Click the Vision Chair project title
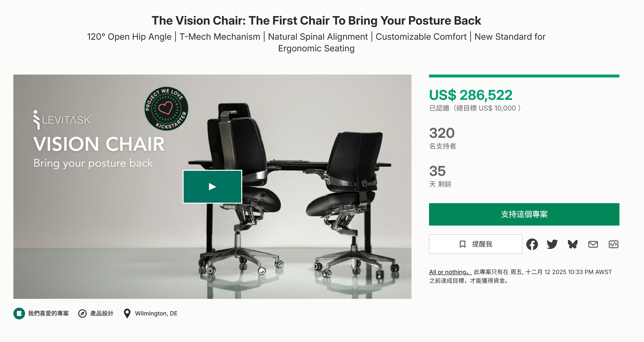The height and width of the screenshot is (342, 644). click(x=316, y=20)
